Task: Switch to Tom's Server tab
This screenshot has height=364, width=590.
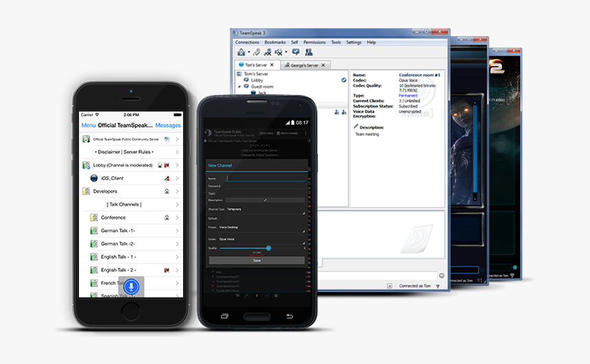Action: tap(256, 64)
